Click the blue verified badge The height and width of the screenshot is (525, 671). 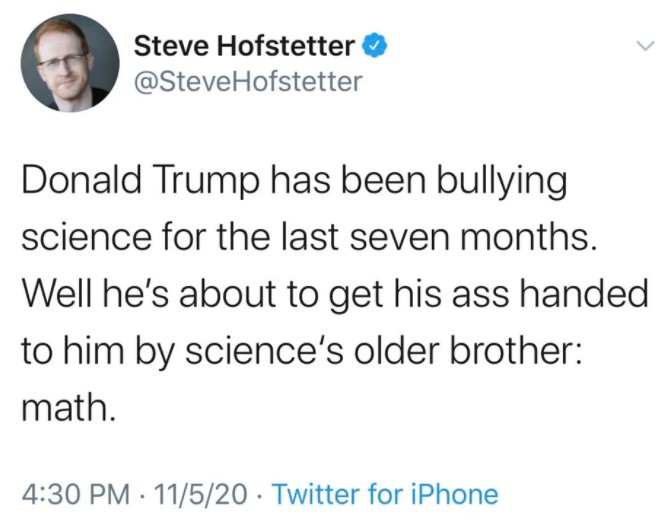(373, 45)
